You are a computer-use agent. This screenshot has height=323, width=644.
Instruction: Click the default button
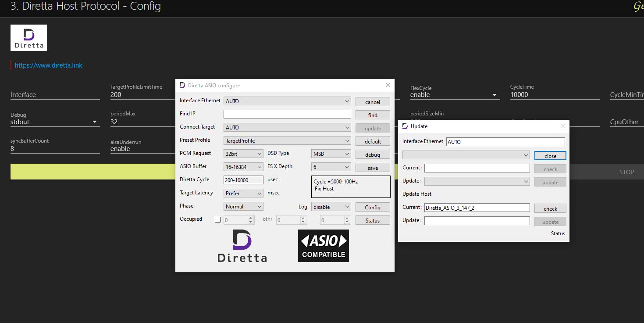coord(373,141)
